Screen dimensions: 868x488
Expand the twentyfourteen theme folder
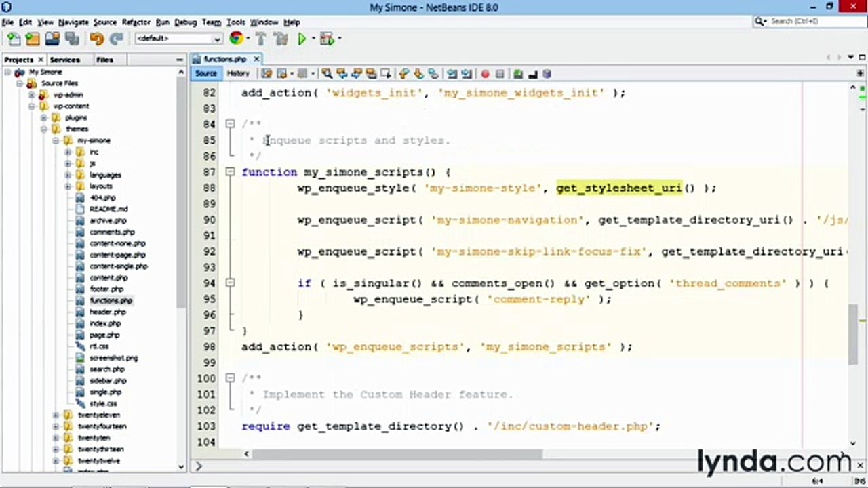click(x=56, y=426)
